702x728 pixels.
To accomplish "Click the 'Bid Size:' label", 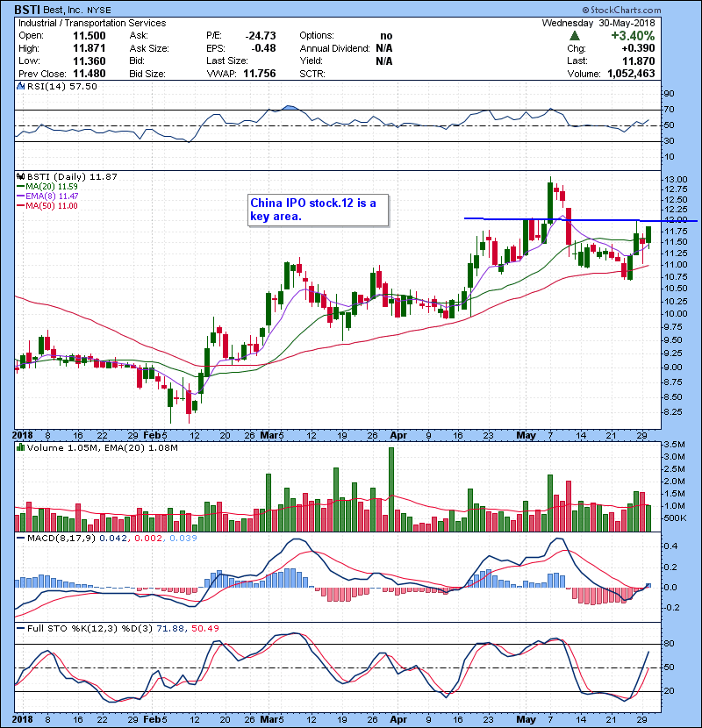I will 147,74.
